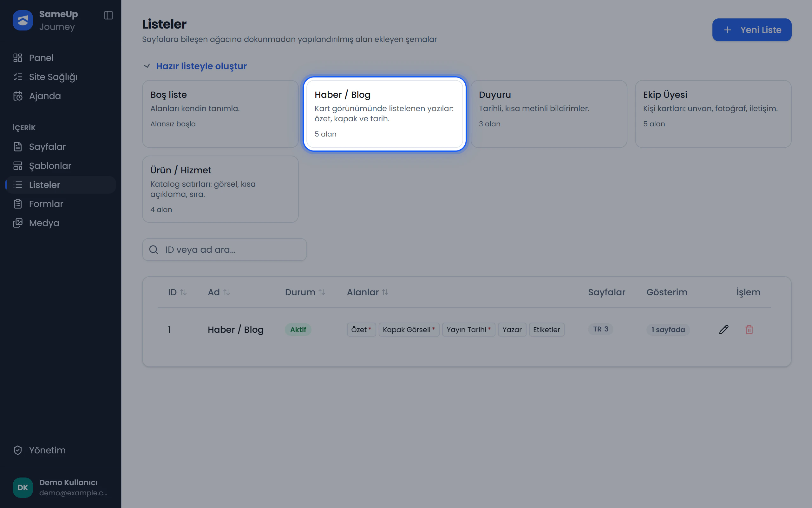Image resolution: width=812 pixels, height=508 pixels.
Task: Open Panel from the sidebar
Action: (60, 58)
